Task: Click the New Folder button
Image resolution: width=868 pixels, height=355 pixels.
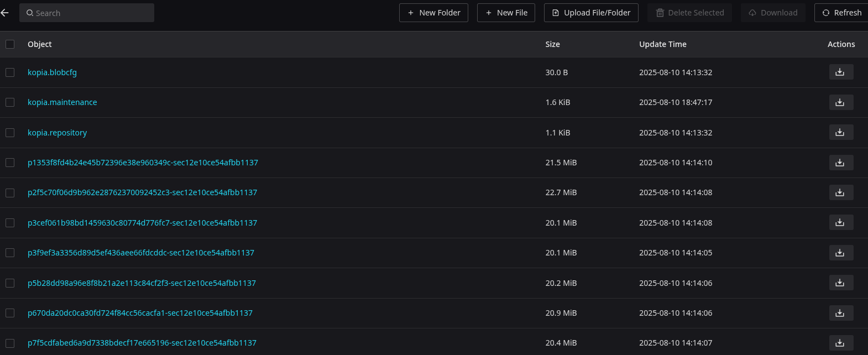Action: 433,13
